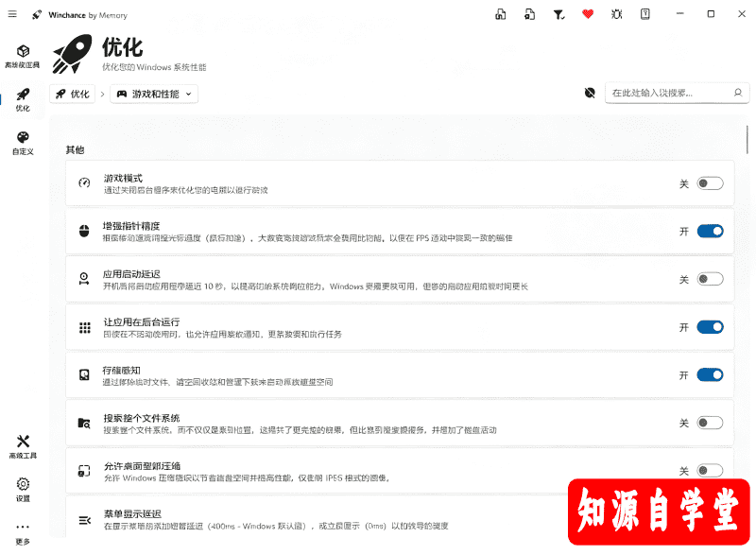Click the 优化 breadcrumb button
The width and height of the screenshot is (756, 555).
73,94
